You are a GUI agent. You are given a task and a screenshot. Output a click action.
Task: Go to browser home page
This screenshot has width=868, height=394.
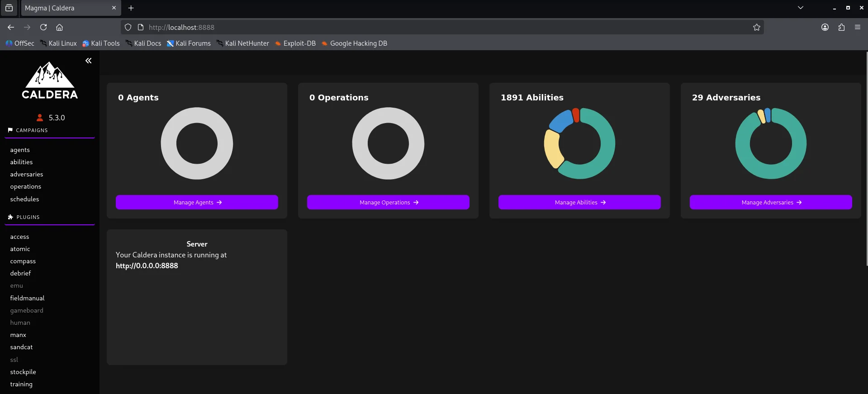click(59, 27)
